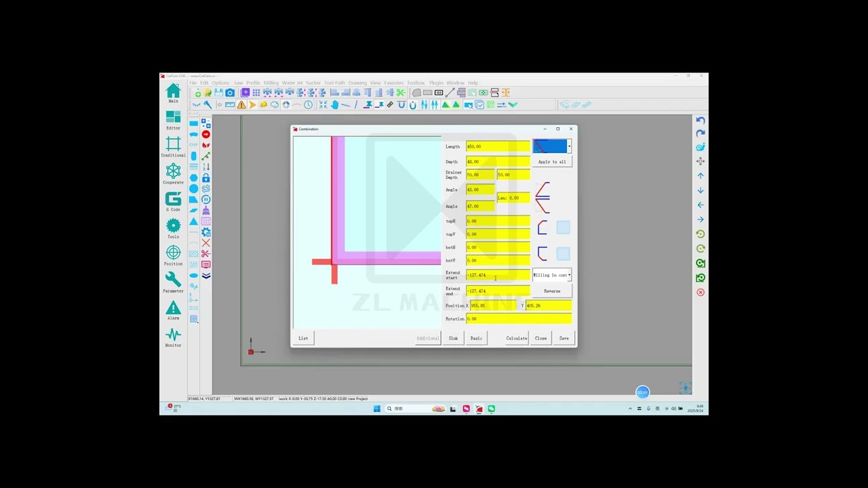Click the Extend start input field
The height and width of the screenshot is (488, 868).
click(x=498, y=275)
